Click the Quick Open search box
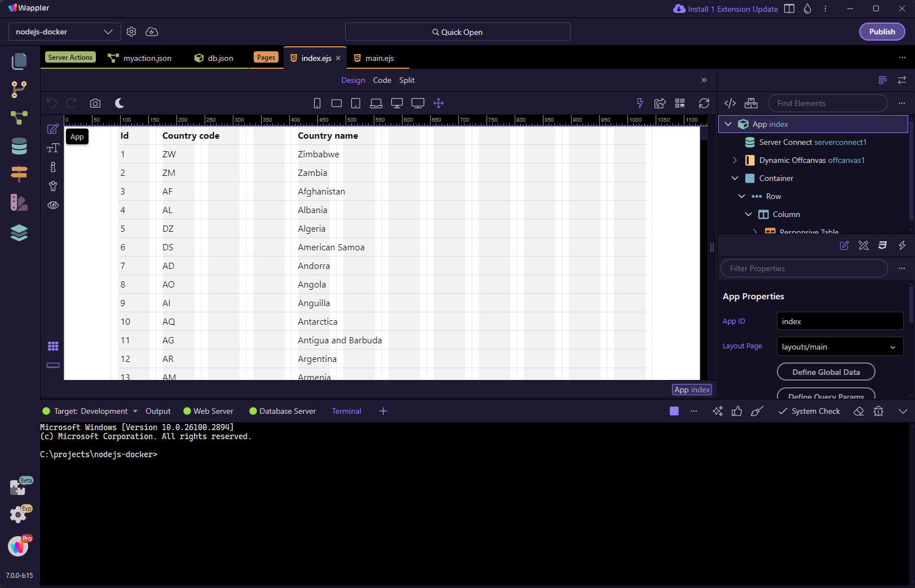This screenshot has height=588, width=915. [x=457, y=32]
